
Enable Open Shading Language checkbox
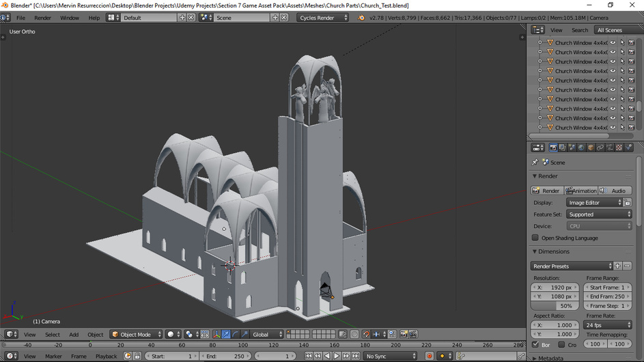535,238
